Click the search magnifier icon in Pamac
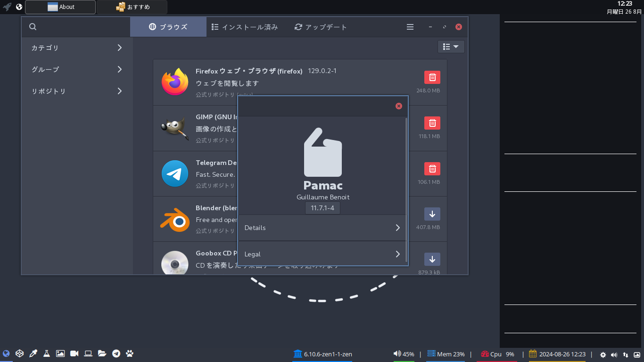This screenshot has height=362, width=644. (x=33, y=27)
